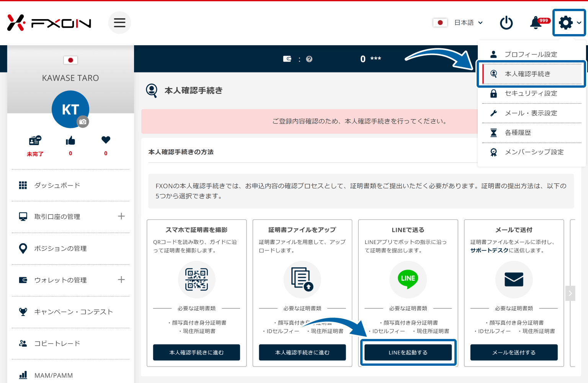Select セキュリティ設定 from settings menu
This screenshot has height=383, width=588.
coord(532,93)
